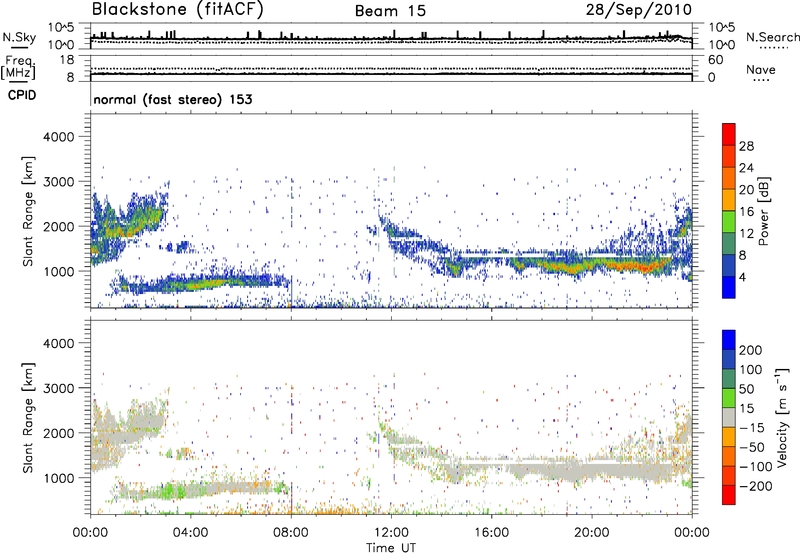Image resolution: width=800 pixels, height=554 pixels.
Task: Click the 'Freq. [MHz]' label
Action: (19, 67)
